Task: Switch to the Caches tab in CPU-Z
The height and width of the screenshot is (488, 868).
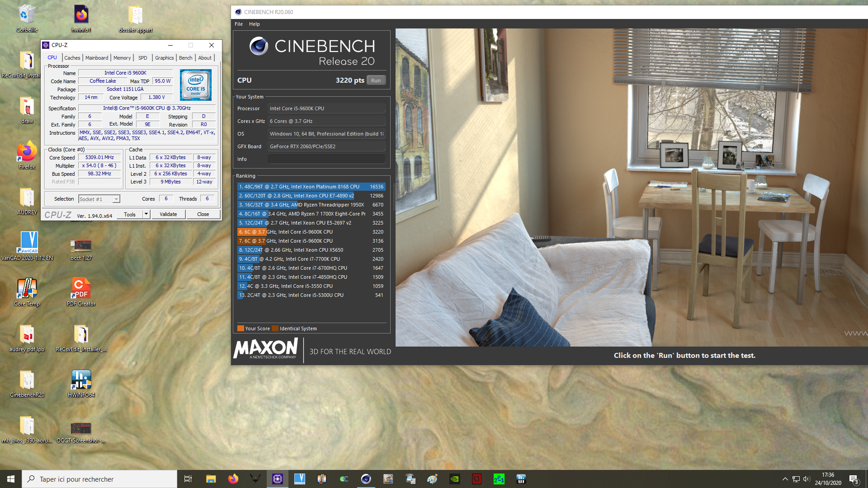Action: click(x=72, y=58)
